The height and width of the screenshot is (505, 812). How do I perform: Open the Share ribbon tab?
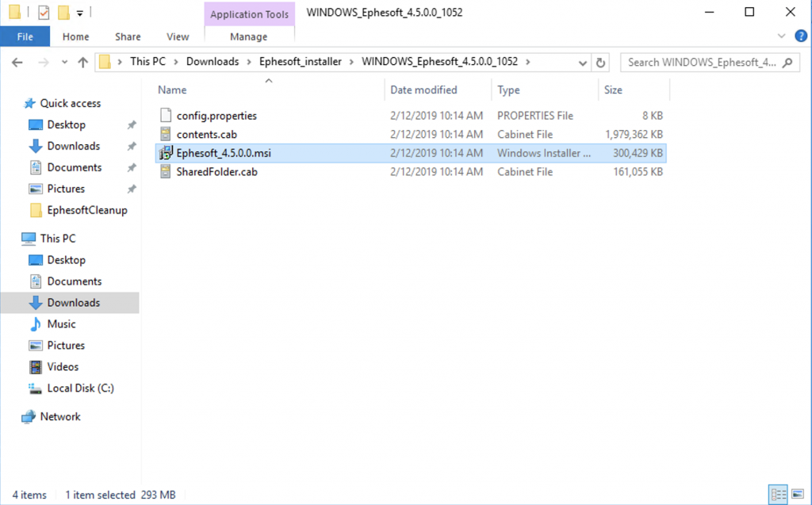click(128, 36)
